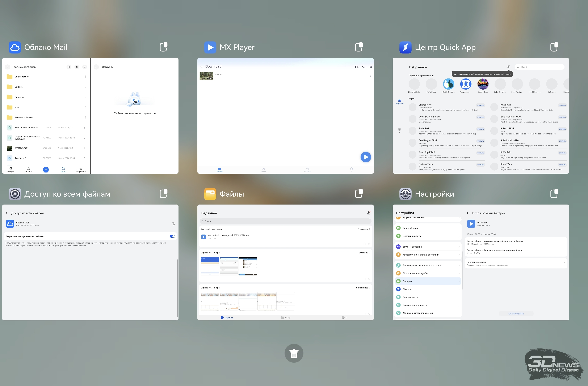This screenshot has width=588, height=386.
Task: Switch to Я tab in Файлы
Action: tap(344, 317)
